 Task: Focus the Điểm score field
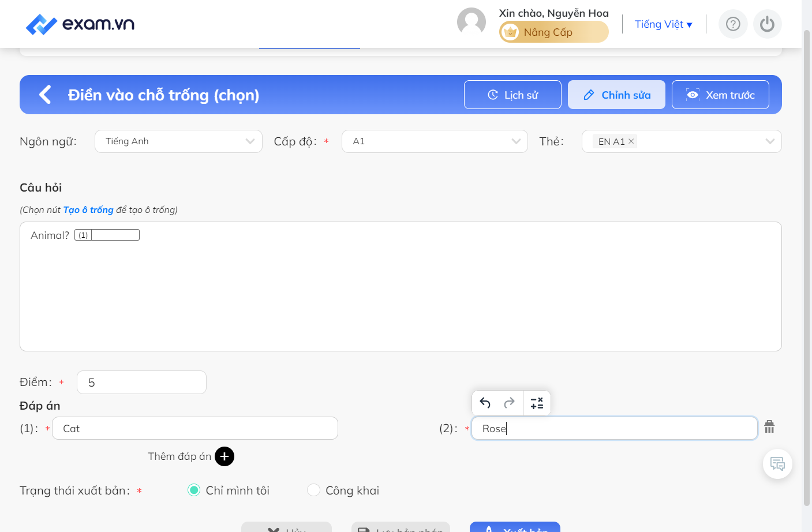pos(141,383)
